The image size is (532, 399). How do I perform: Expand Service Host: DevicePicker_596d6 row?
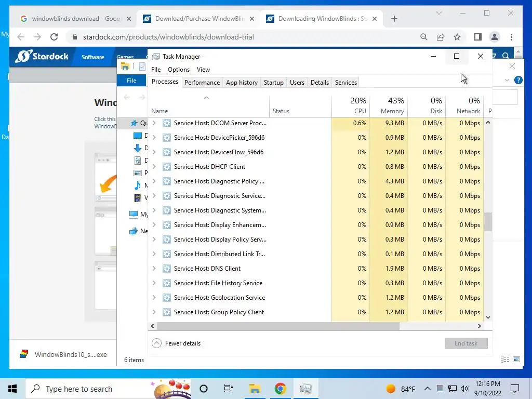(154, 137)
